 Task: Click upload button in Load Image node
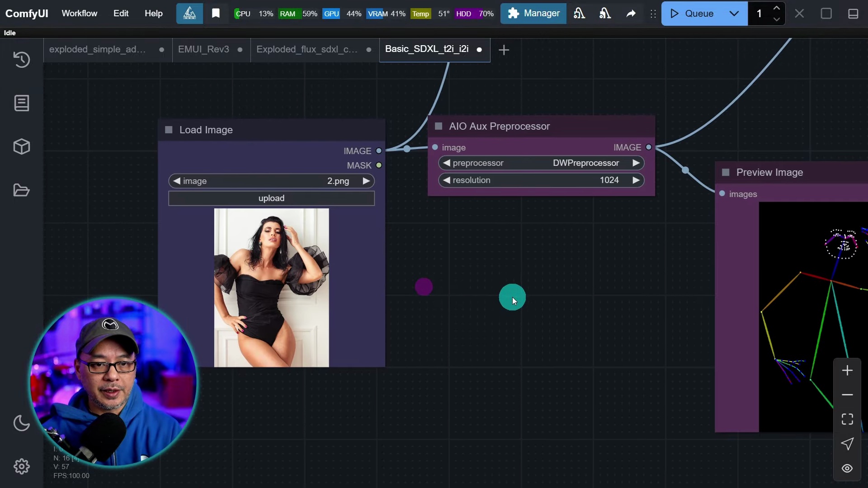point(271,198)
